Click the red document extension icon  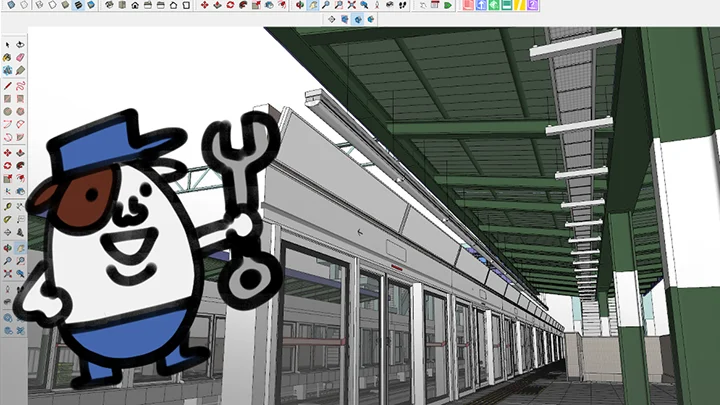pyautogui.click(x=468, y=5)
